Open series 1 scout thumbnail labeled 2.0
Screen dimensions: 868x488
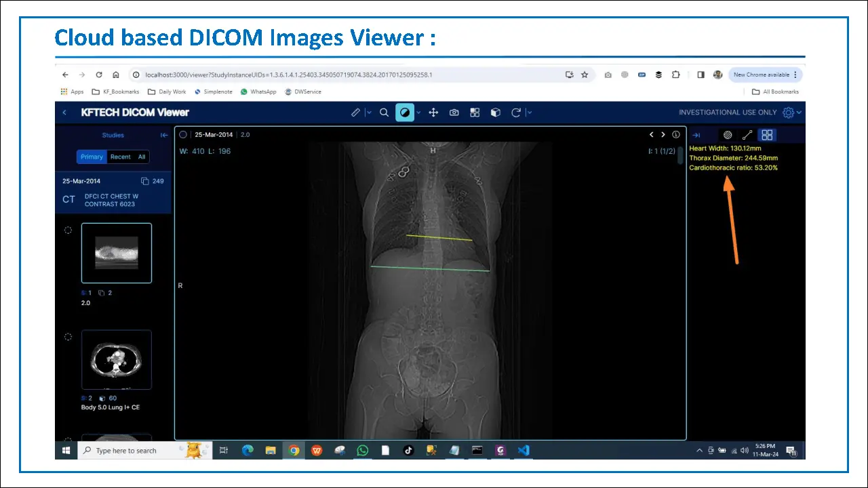coord(117,253)
